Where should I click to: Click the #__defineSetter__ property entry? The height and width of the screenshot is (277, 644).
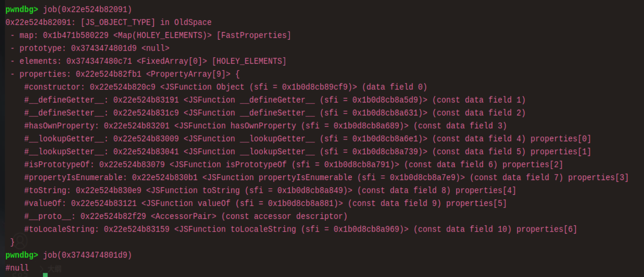(275, 113)
